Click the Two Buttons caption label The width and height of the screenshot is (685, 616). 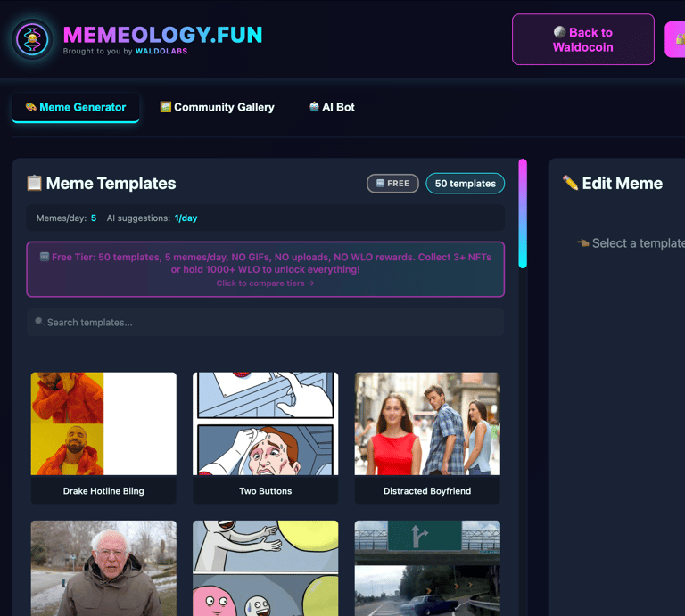click(x=265, y=491)
